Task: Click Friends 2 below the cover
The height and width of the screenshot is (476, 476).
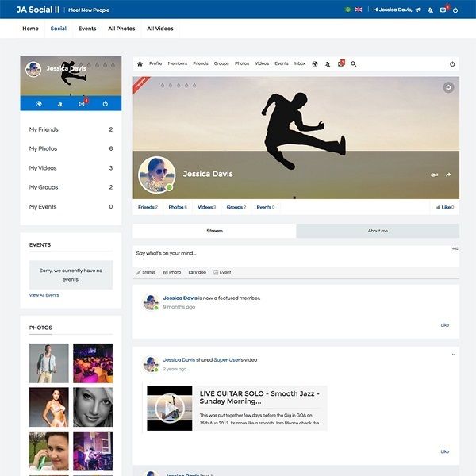Action: point(148,207)
